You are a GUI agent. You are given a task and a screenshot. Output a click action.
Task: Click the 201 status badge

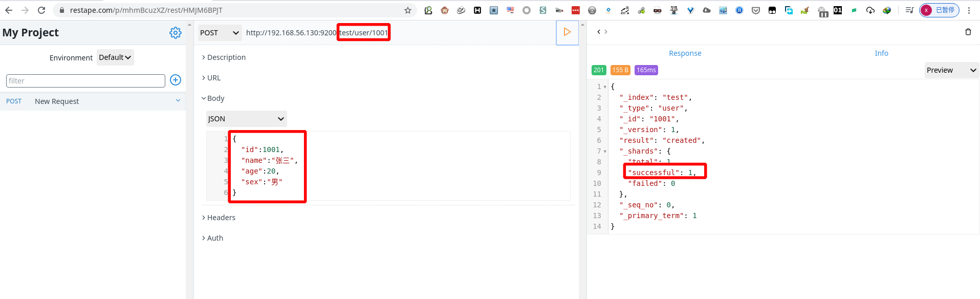coord(599,70)
